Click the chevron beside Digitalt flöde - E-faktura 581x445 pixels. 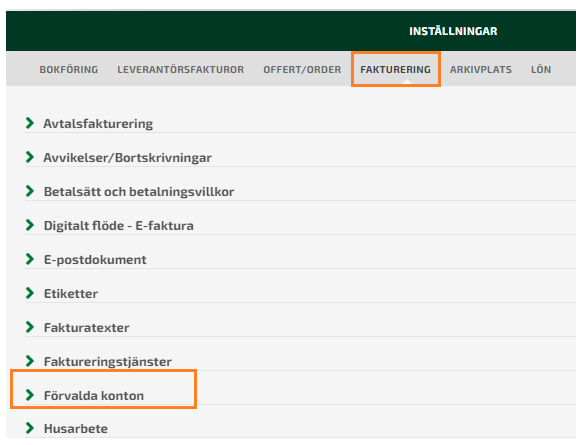pyautogui.click(x=30, y=225)
